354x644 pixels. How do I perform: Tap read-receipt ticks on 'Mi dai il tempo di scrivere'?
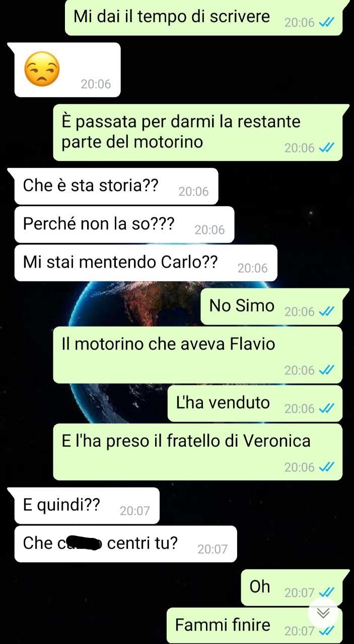[327, 23]
